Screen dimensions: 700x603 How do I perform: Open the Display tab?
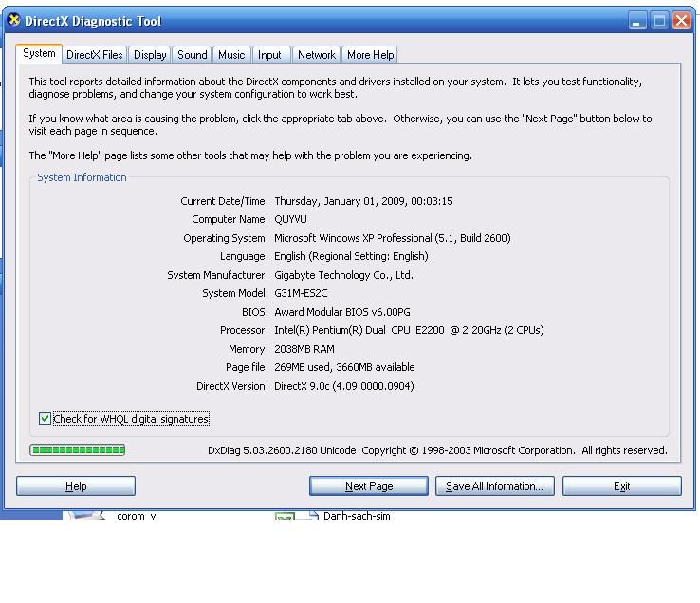150,55
